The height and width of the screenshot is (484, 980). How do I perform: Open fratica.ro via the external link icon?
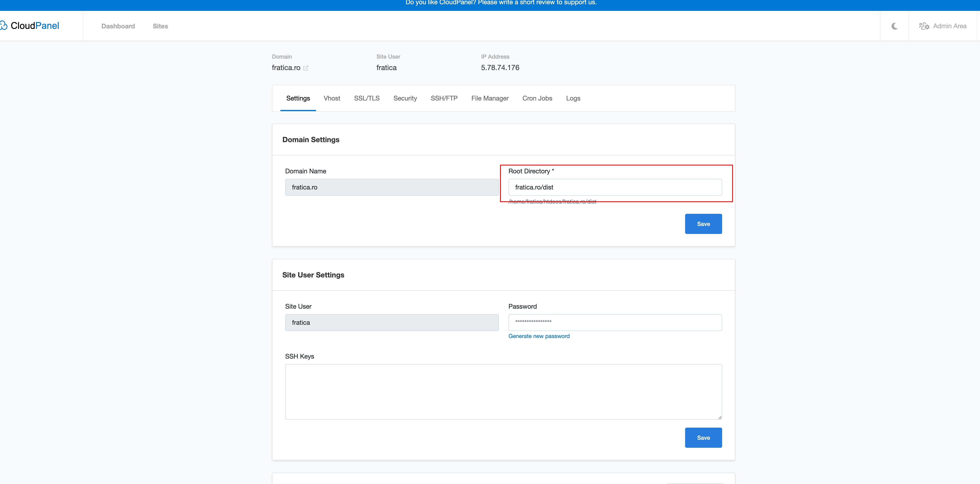click(x=306, y=68)
